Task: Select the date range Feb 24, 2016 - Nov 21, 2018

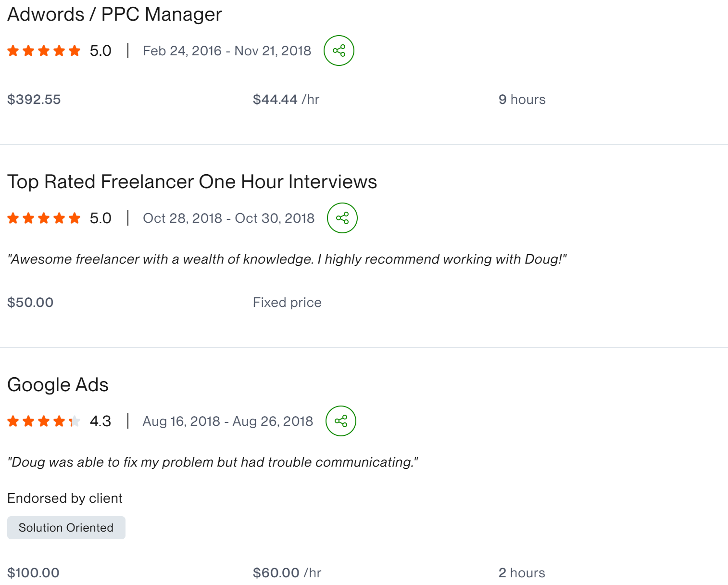Action: [227, 51]
